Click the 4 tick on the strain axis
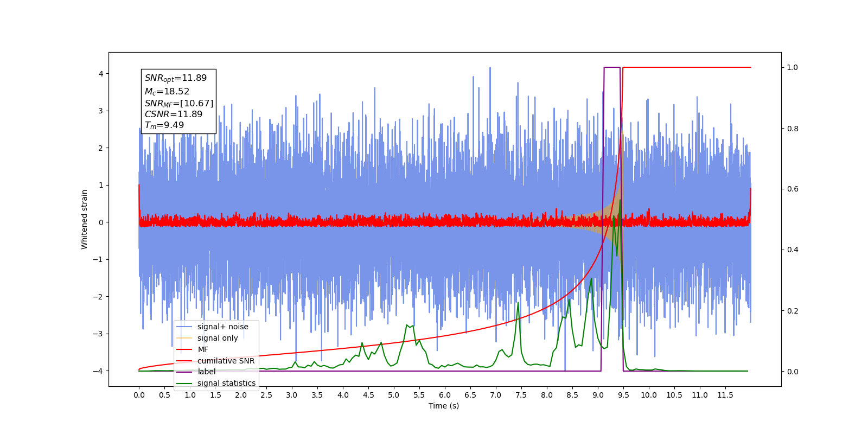Viewport: 868px width, 434px height. [x=101, y=74]
